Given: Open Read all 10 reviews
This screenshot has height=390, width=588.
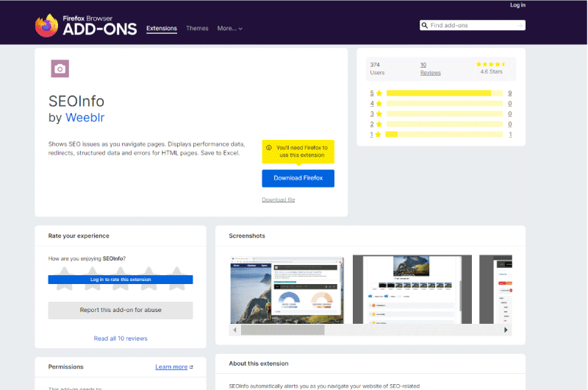Looking at the screenshot, I should point(121,338).
